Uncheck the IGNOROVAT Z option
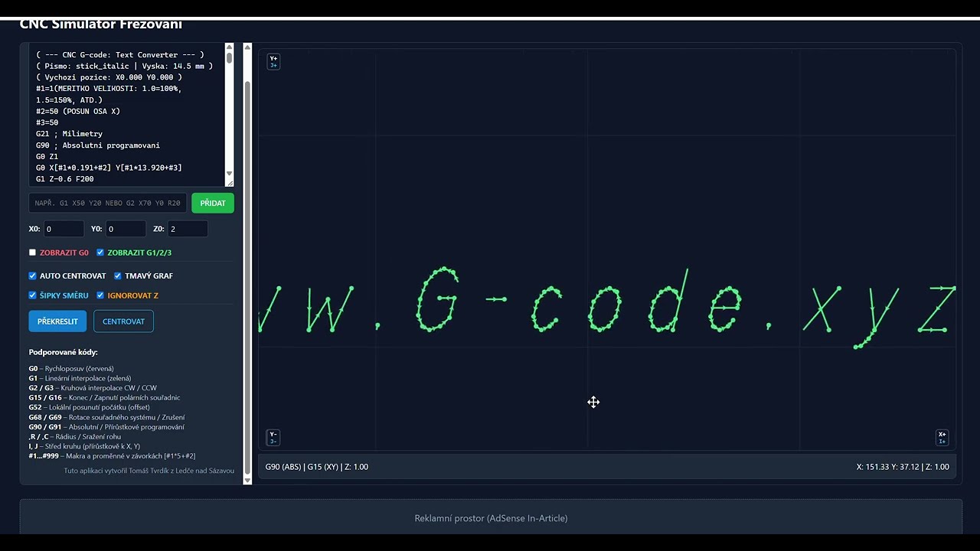Screen dimensions: 980x551 pyautogui.click(x=100, y=295)
